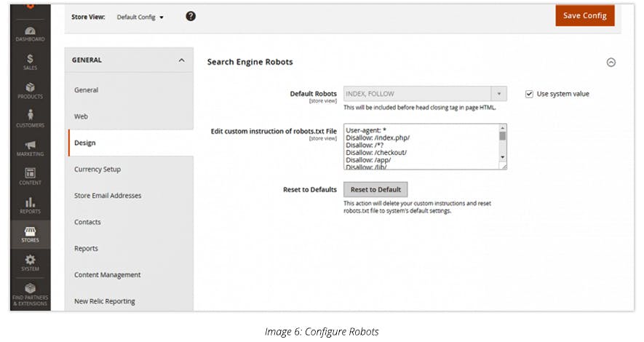Click the 'Disallow: /index.php/' line
Image resolution: width=644 pixels, height=342 pixels.
378,138
